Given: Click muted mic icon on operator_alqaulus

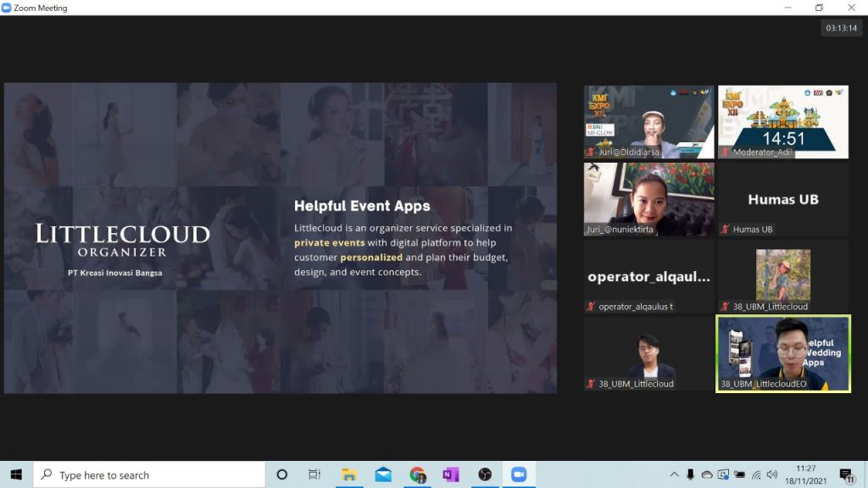Looking at the screenshot, I should [x=591, y=307].
